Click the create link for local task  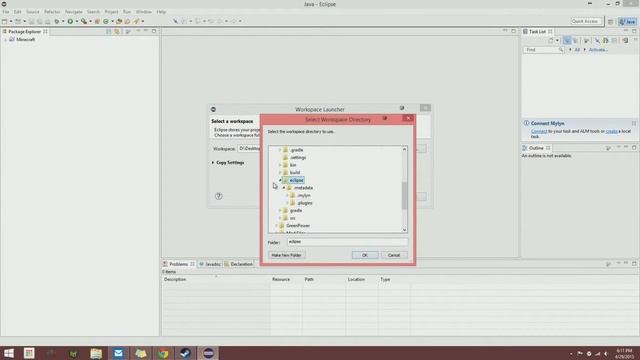point(611,131)
